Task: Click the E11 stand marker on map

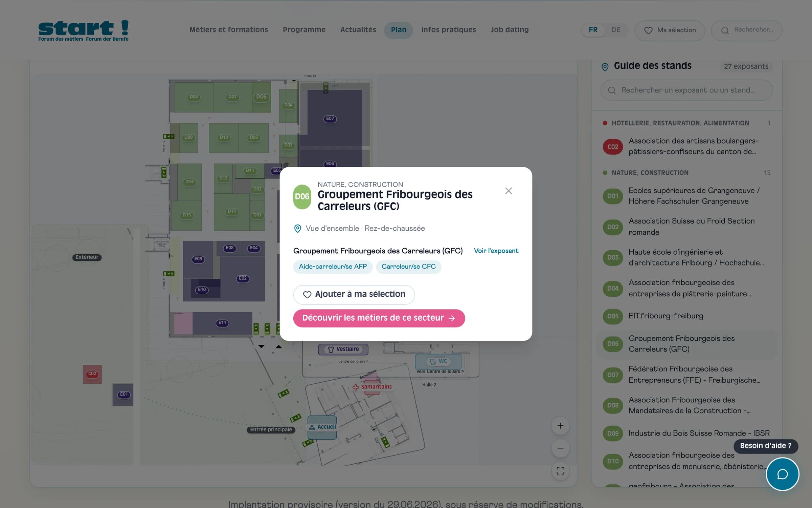Action: click(x=222, y=323)
